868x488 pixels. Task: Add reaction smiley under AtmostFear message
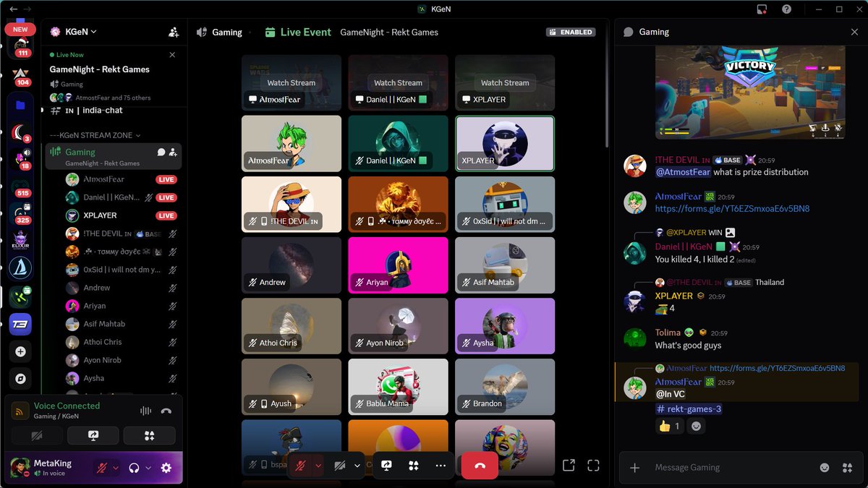coord(697,427)
